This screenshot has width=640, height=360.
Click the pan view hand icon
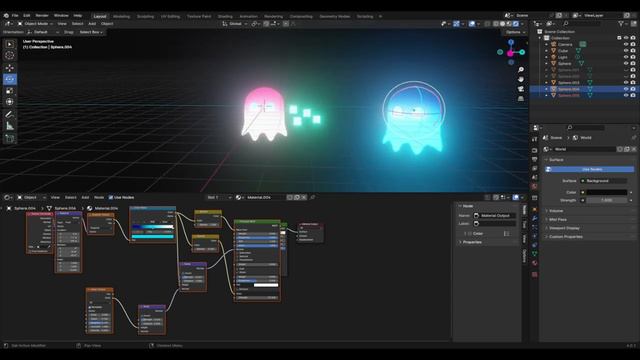click(x=521, y=79)
